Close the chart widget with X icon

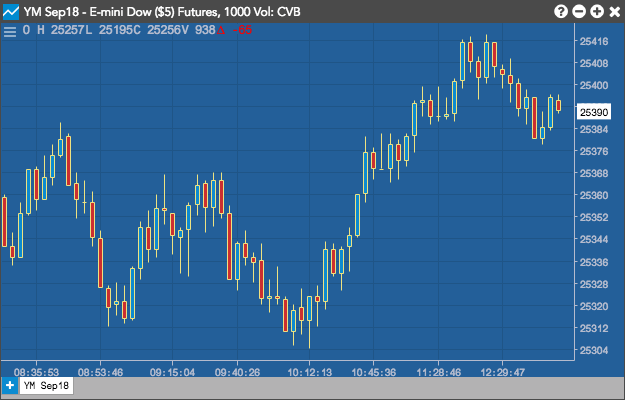pos(615,12)
